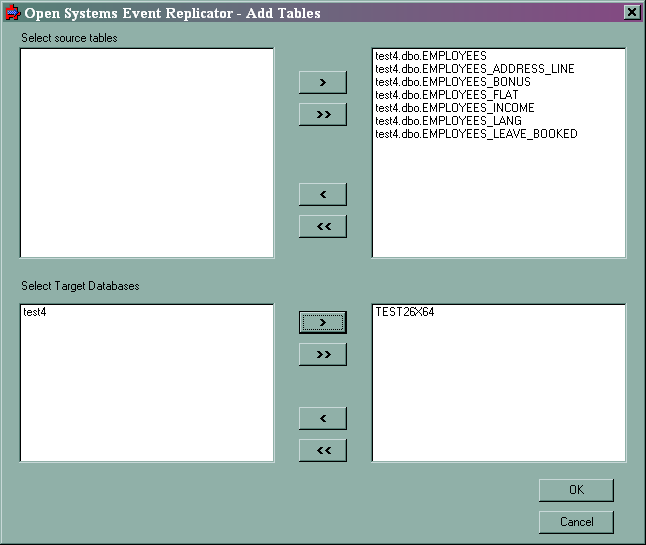This screenshot has width=646, height=545.
Task: Click the target databases remove-all '<<' button
Action: (x=323, y=451)
